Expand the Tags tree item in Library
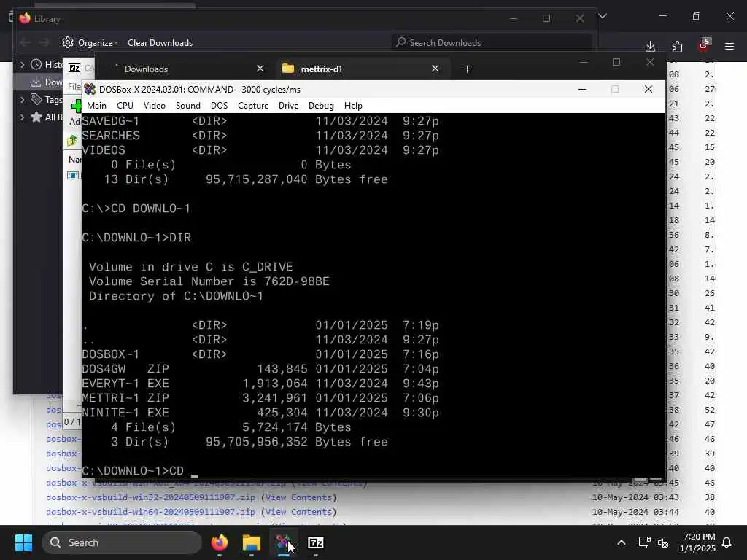This screenshot has width=747, height=560. tap(22, 99)
